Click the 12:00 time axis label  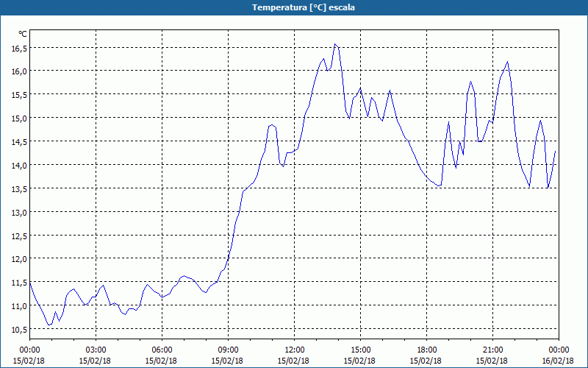pyautogui.click(x=295, y=350)
